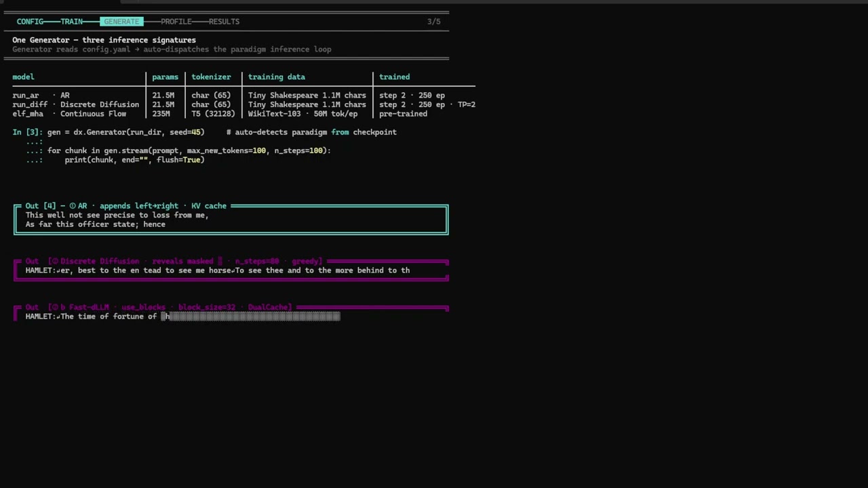
Task: Open the RESULTS step tab
Action: [x=224, y=22]
